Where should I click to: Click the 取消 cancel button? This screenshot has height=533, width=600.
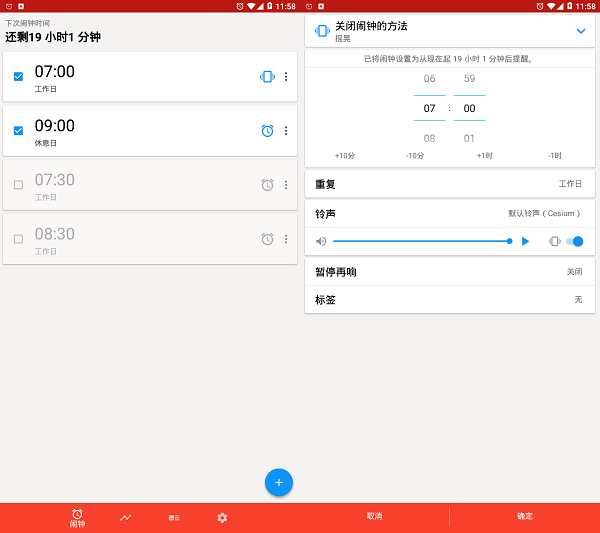click(374, 516)
